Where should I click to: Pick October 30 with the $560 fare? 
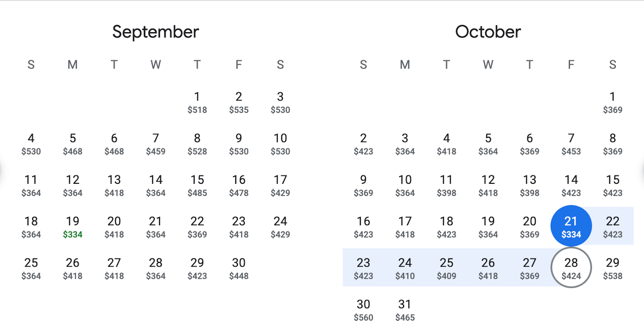[x=363, y=309]
